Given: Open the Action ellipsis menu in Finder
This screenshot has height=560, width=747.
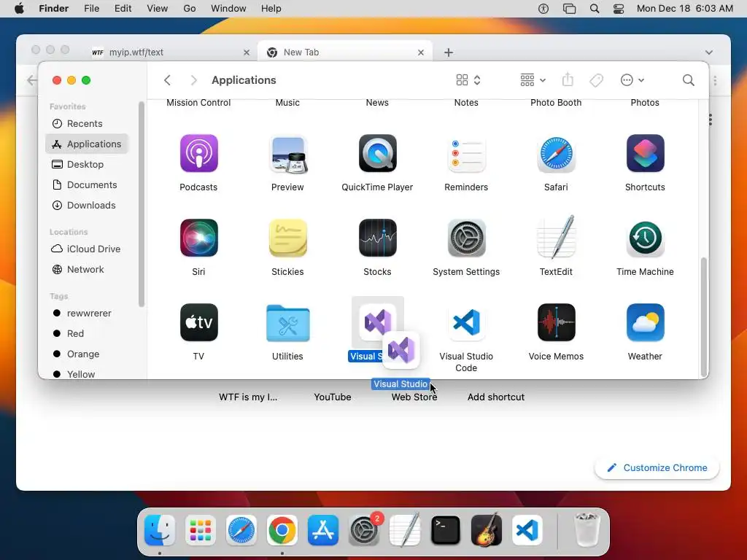Looking at the screenshot, I should point(632,80).
